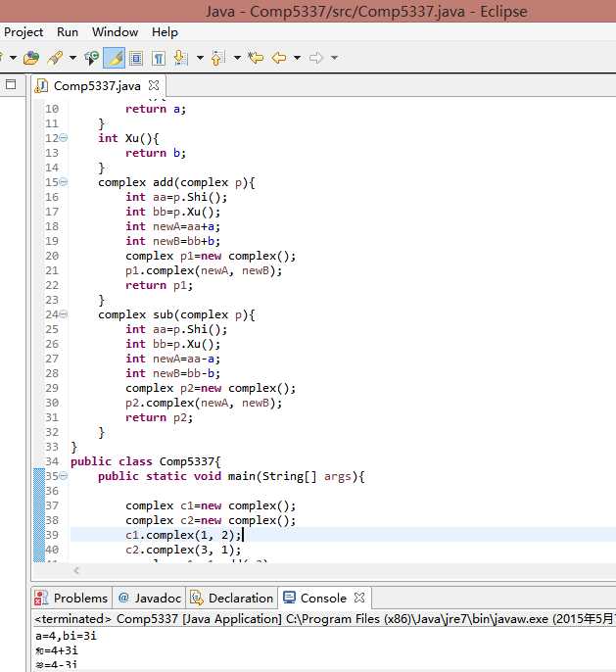Click the Console monitor icon

(289, 597)
